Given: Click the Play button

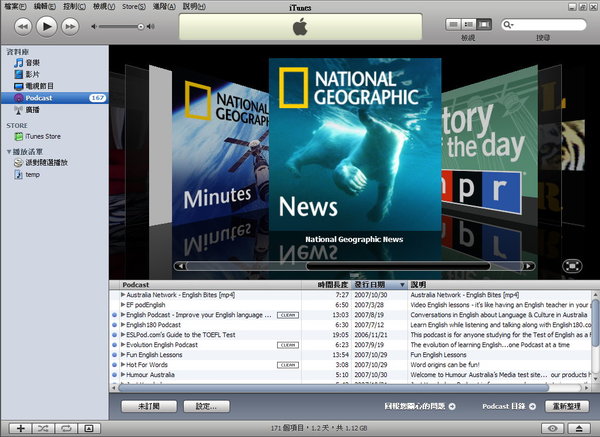Looking at the screenshot, I should point(47,26).
